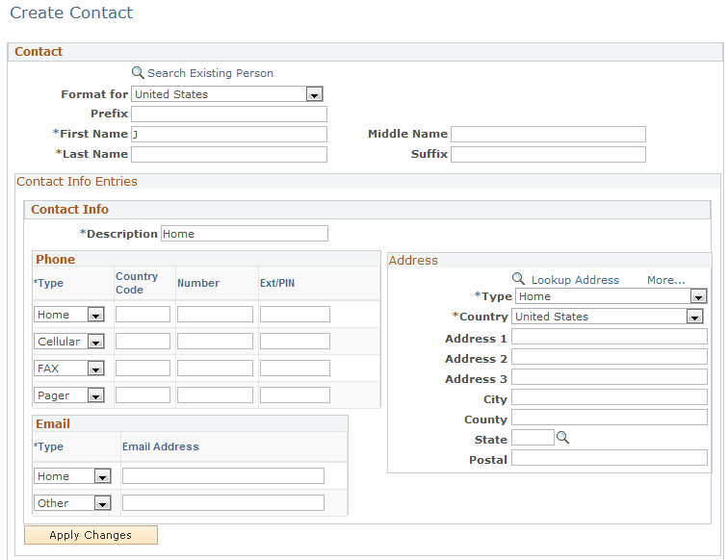
Task: Open the Other email type dropdown
Action: [72, 503]
